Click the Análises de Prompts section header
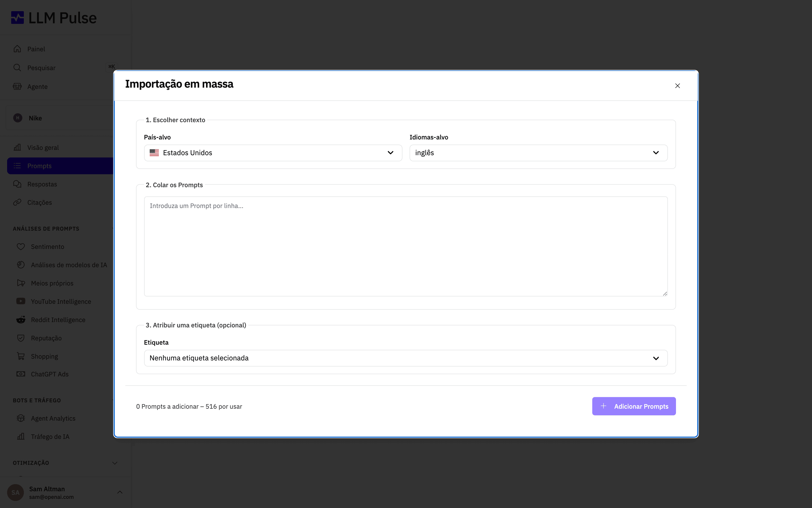This screenshot has height=508, width=812. [46, 229]
